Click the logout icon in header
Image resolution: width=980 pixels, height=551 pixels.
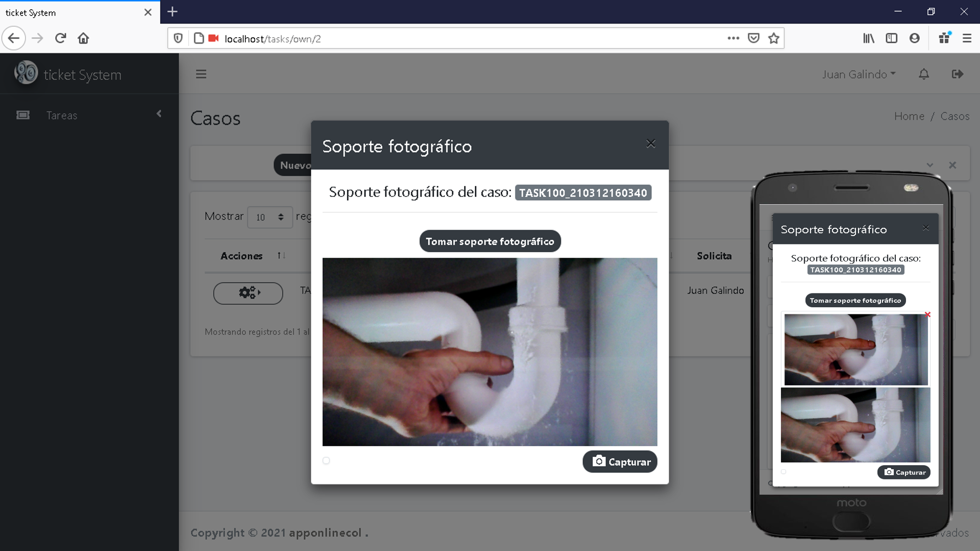(x=957, y=74)
